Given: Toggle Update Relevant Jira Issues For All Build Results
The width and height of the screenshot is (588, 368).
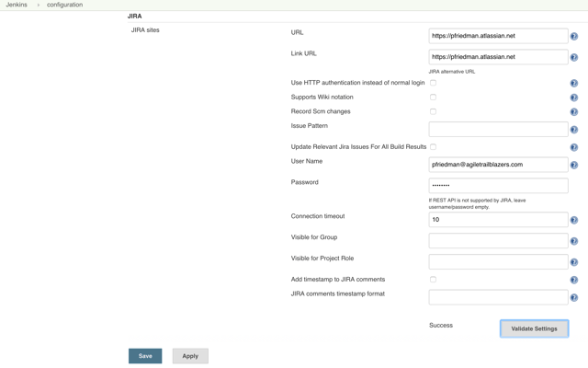Looking at the screenshot, I should click(433, 147).
